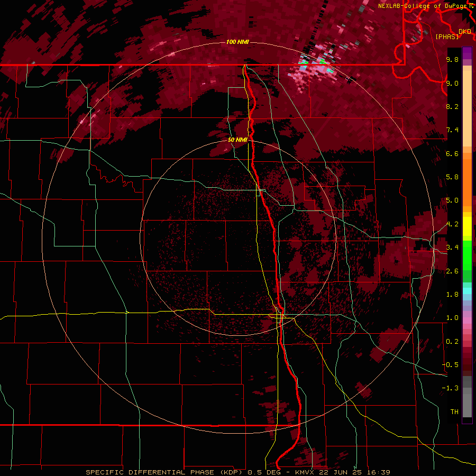The width and height of the screenshot is (476, 476).
Task: Pick the bright green color bar segment
Action: tap(467, 255)
